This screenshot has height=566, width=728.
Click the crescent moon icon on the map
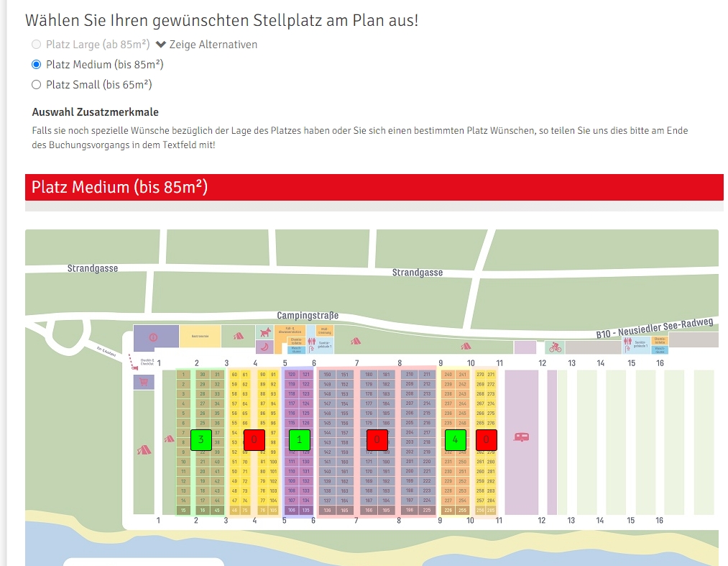pyautogui.click(x=264, y=347)
